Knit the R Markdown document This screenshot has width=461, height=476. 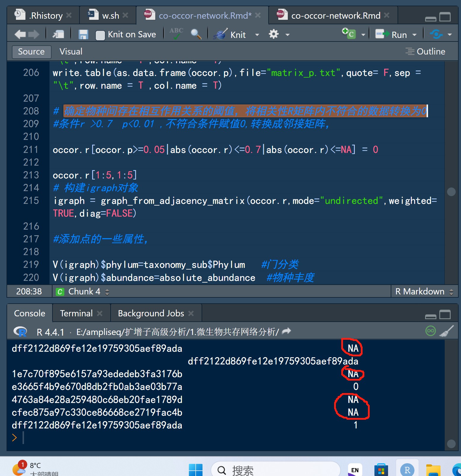230,34
